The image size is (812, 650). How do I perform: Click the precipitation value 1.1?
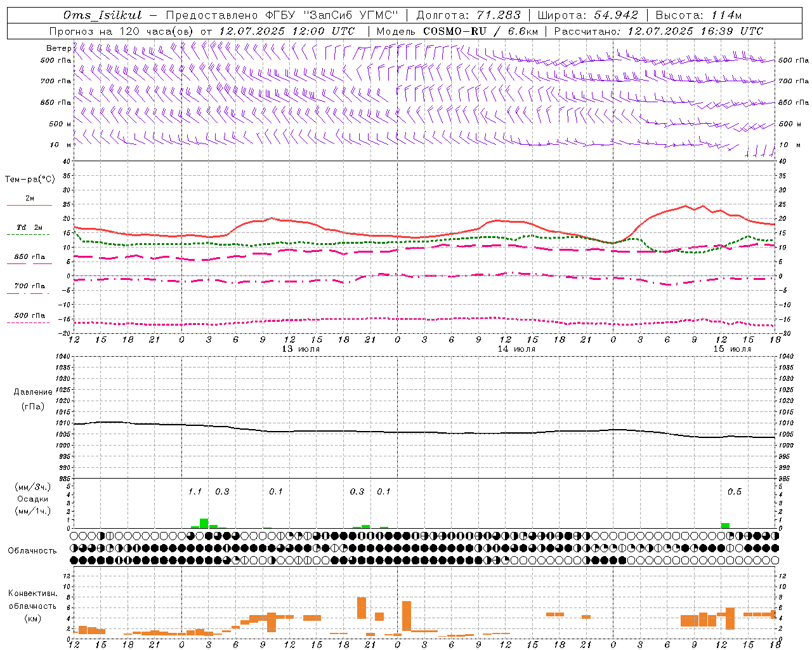(x=195, y=492)
